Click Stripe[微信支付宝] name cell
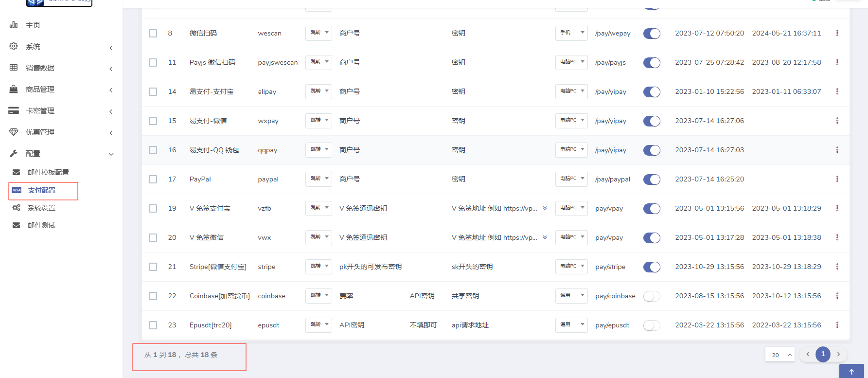This screenshot has height=378, width=868. [x=218, y=267]
